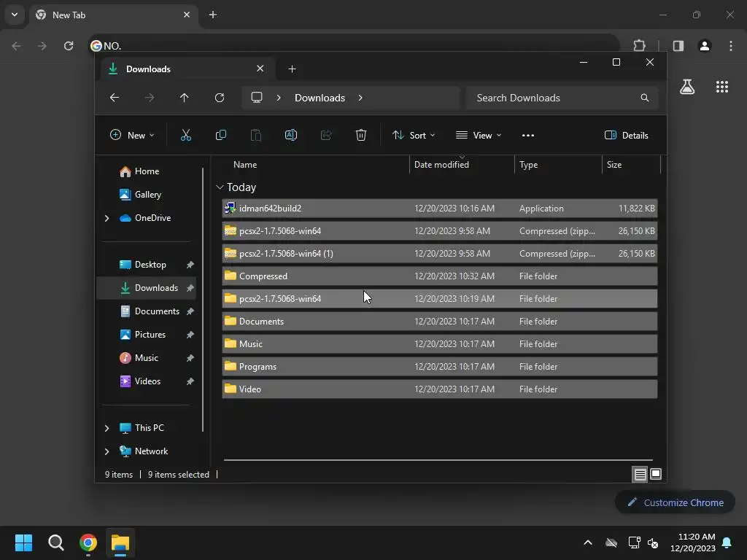
Task: Select pcsx2-1.7.5068-win64 (1) zip file
Action: click(x=439, y=253)
